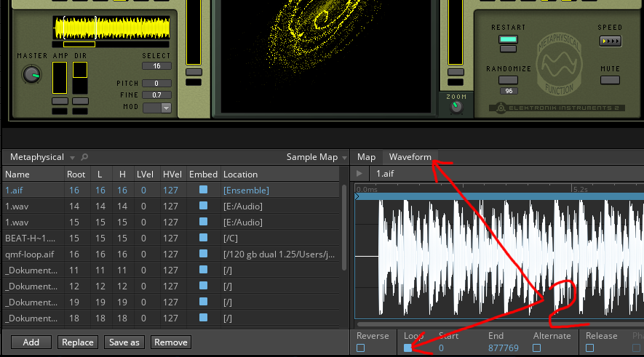Toggle the RESTART lit button

508,39
